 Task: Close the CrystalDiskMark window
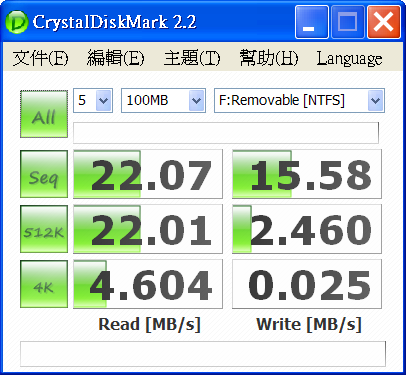click(383, 22)
